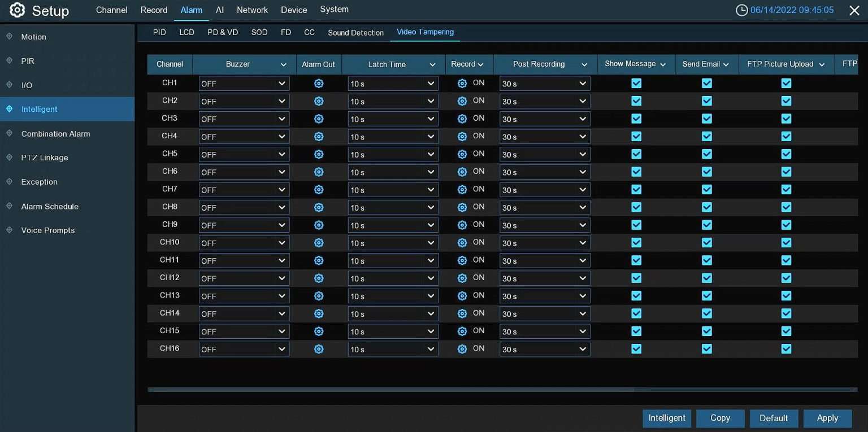Switch to the Sound Detection tab
The width and height of the screenshot is (868, 432).
(x=355, y=33)
